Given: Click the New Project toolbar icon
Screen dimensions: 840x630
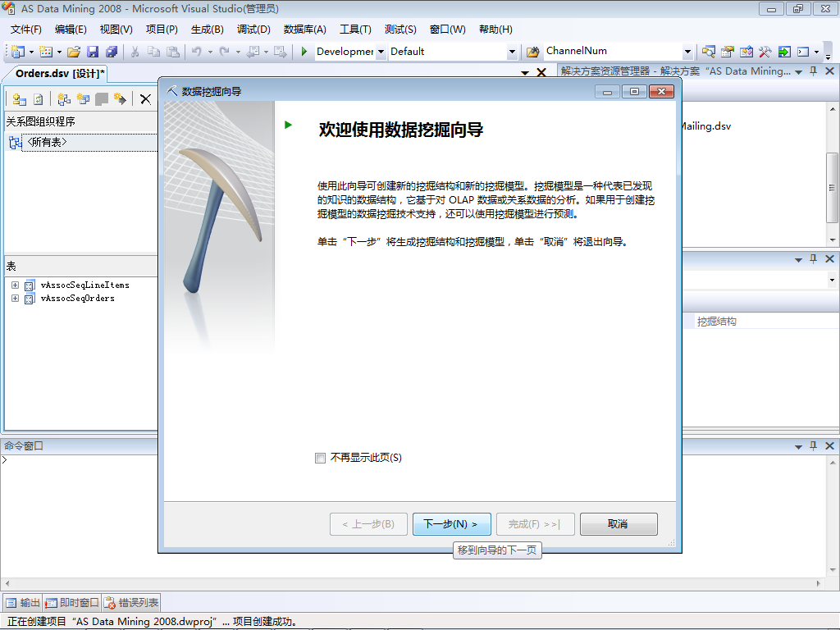Looking at the screenshot, I should (x=18, y=52).
